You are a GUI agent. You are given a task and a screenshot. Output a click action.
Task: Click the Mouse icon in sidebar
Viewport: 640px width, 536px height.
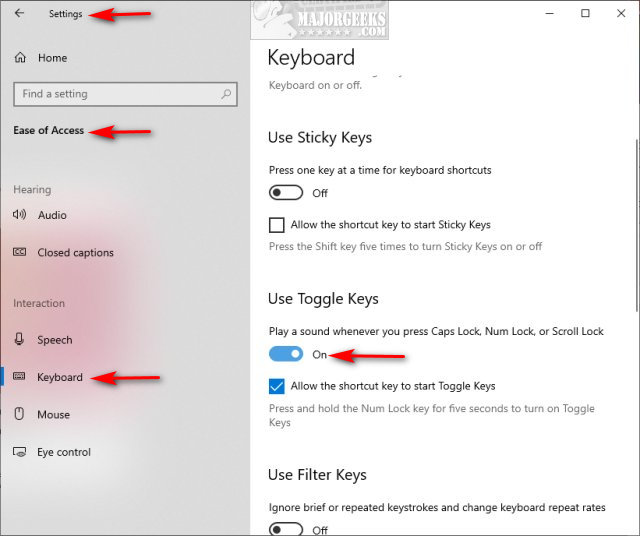click(x=20, y=415)
